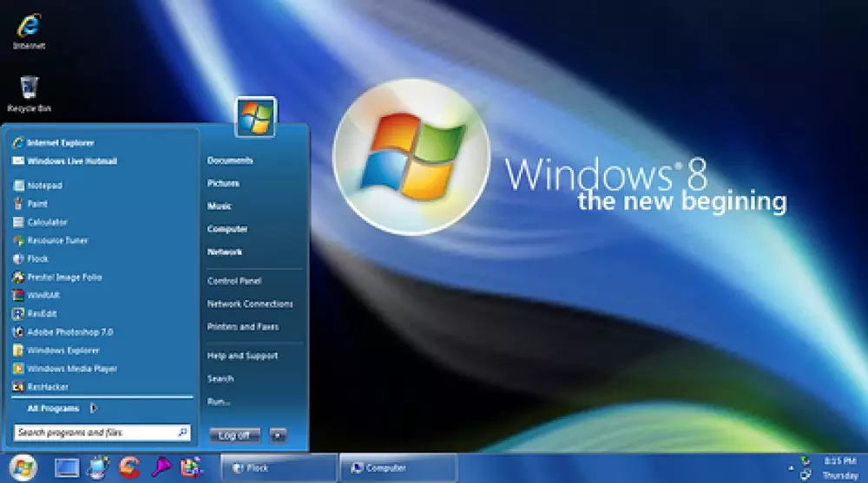Click the user account picture thumbnail

click(x=255, y=117)
